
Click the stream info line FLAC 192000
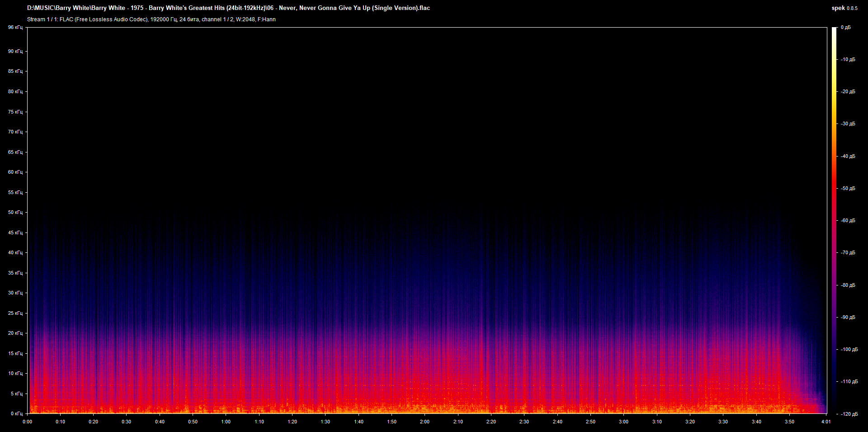[x=151, y=19]
